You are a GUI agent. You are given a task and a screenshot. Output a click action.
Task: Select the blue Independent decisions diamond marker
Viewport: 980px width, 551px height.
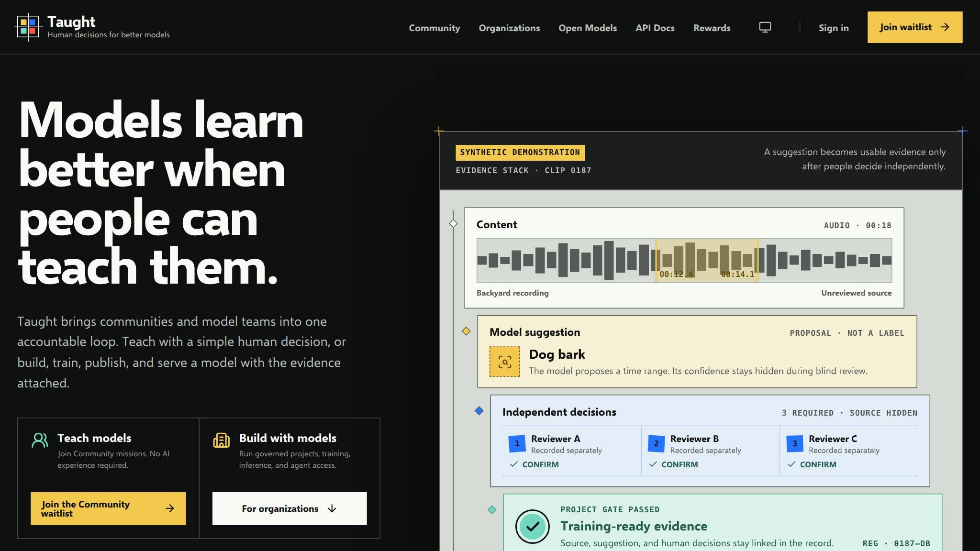479,410
